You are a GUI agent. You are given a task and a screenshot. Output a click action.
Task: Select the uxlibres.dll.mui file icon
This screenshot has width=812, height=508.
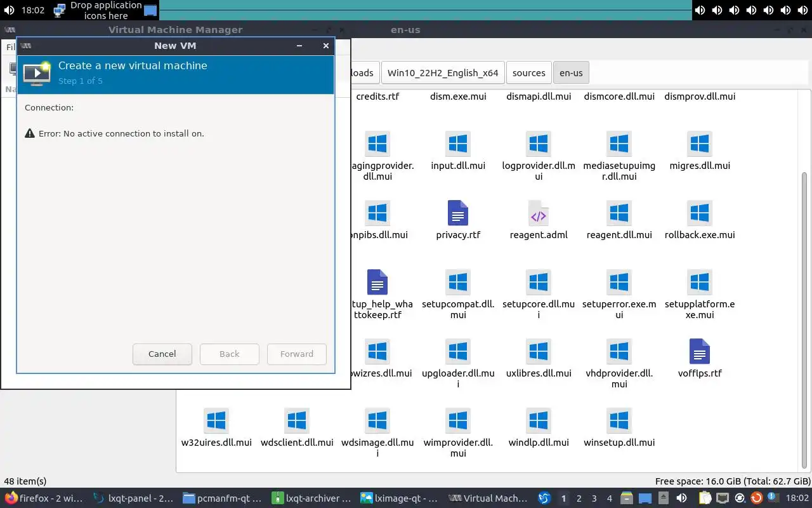tap(539, 352)
